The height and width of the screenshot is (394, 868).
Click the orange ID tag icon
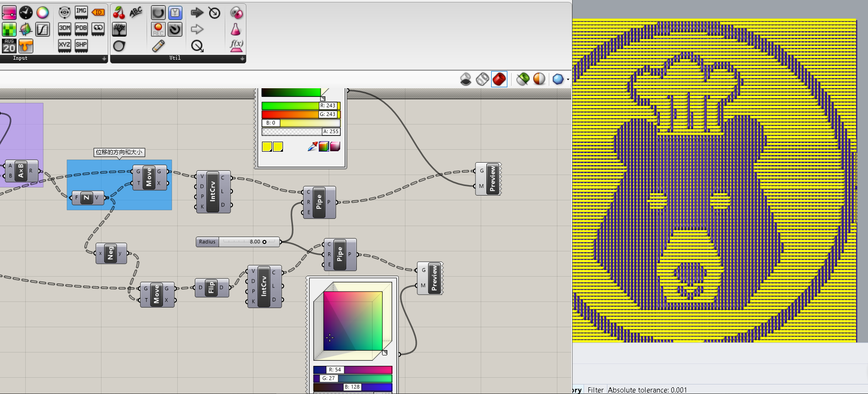[98, 12]
